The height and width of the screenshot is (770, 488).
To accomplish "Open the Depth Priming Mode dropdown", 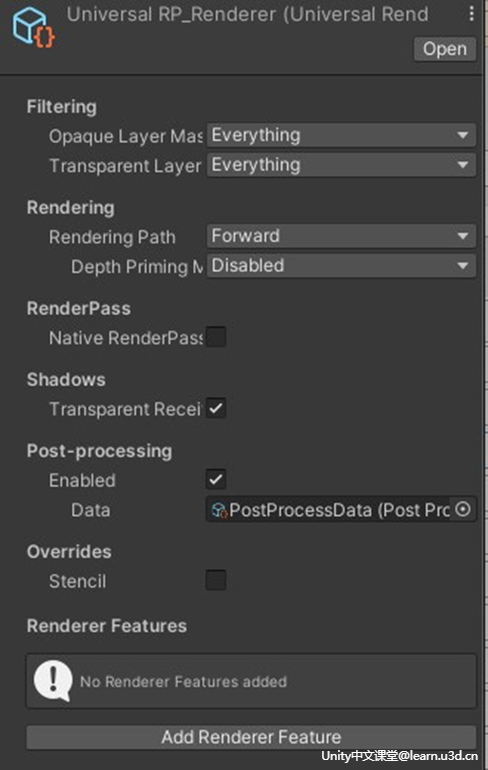I will pyautogui.click(x=341, y=266).
